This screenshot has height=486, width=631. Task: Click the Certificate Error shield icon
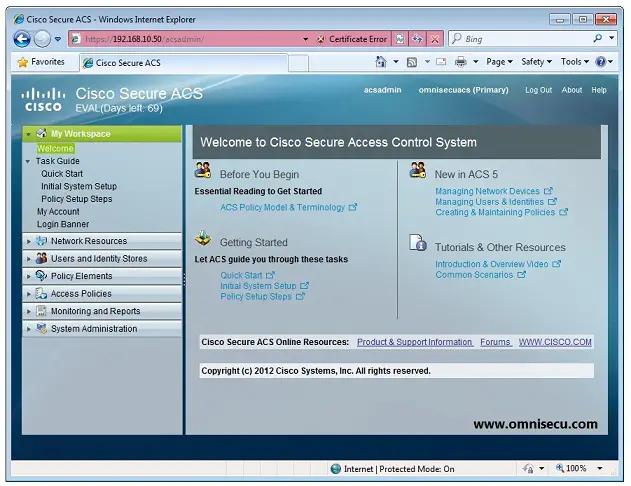click(321, 39)
